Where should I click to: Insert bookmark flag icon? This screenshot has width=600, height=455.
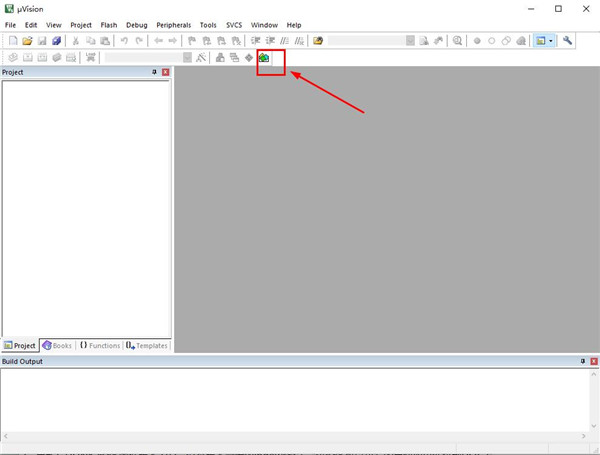click(192, 41)
